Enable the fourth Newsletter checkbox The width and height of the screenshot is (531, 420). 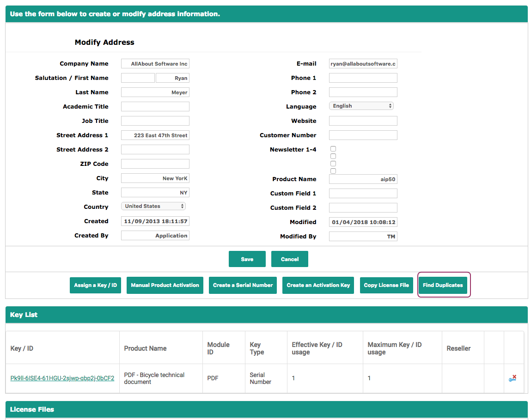[333, 171]
